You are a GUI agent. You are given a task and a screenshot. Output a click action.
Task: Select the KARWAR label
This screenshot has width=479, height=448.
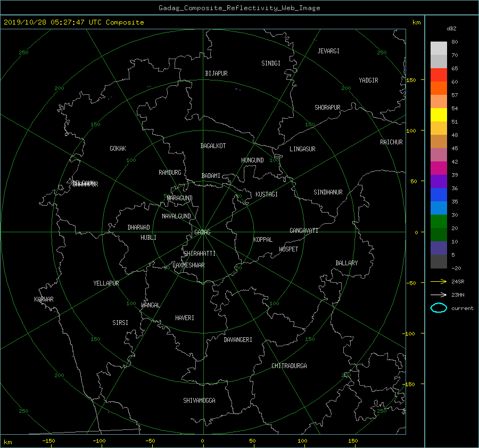pos(44,299)
